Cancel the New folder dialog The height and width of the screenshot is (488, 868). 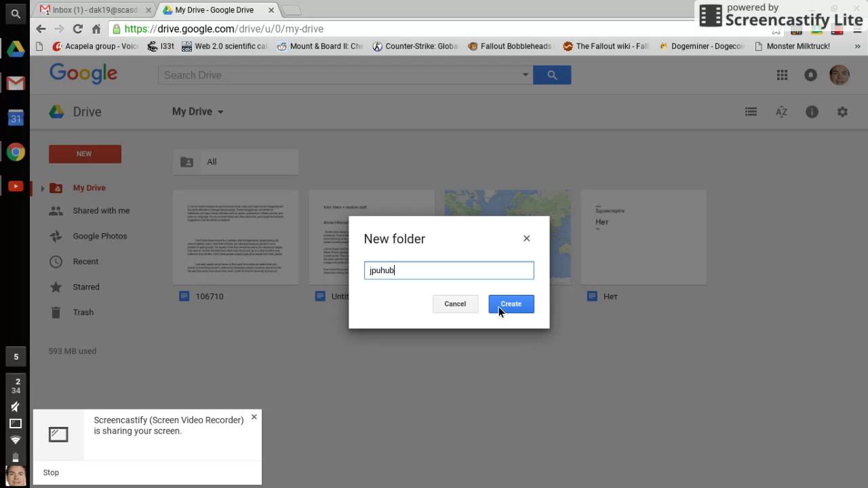[455, 304]
